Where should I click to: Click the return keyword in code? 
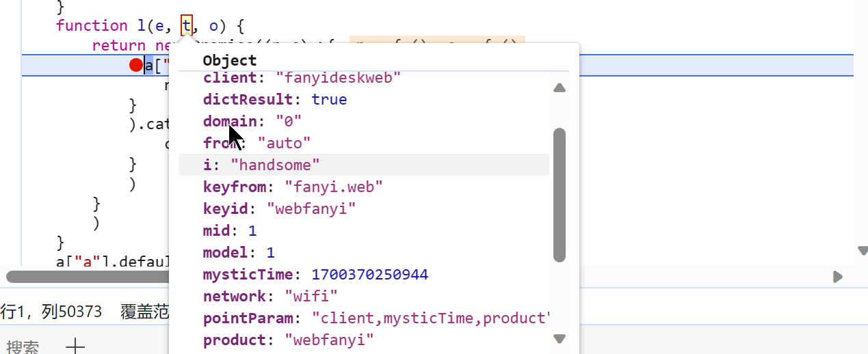click(x=118, y=46)
